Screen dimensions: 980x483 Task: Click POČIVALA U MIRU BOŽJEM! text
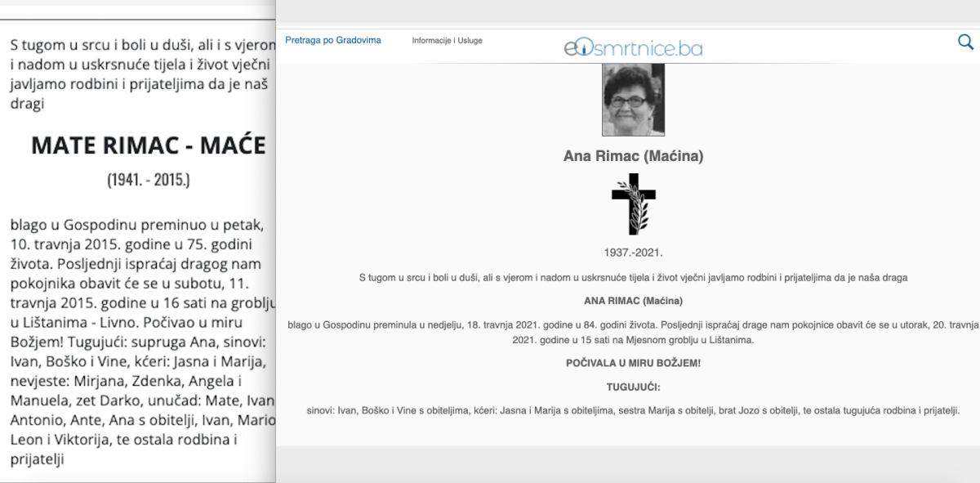[633, 363]
